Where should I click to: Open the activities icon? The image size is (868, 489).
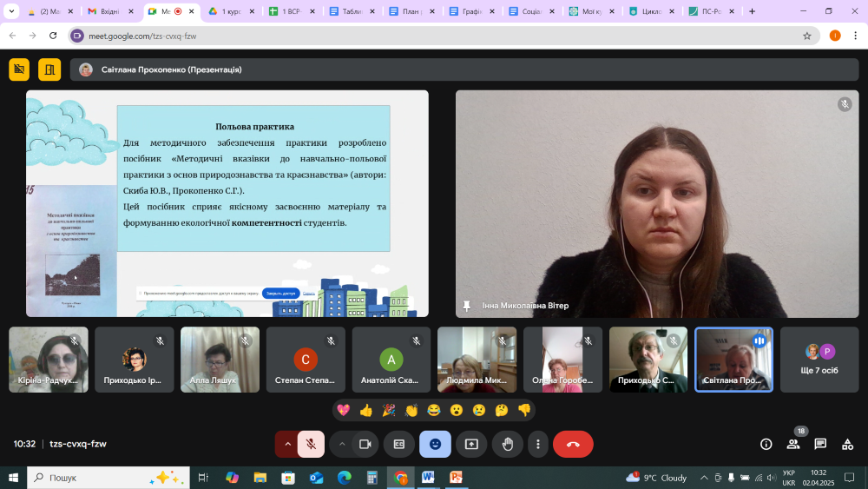click(847, 444)
